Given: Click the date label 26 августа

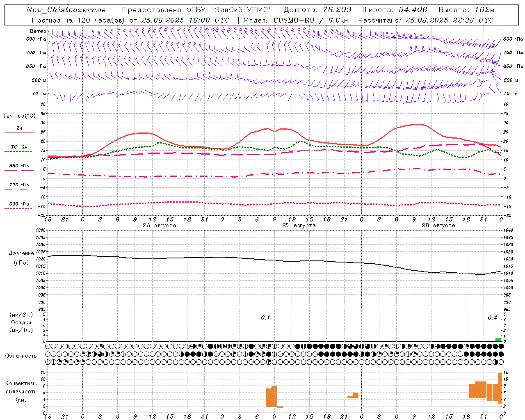Looking at the screenshot, I should [160, 226].
